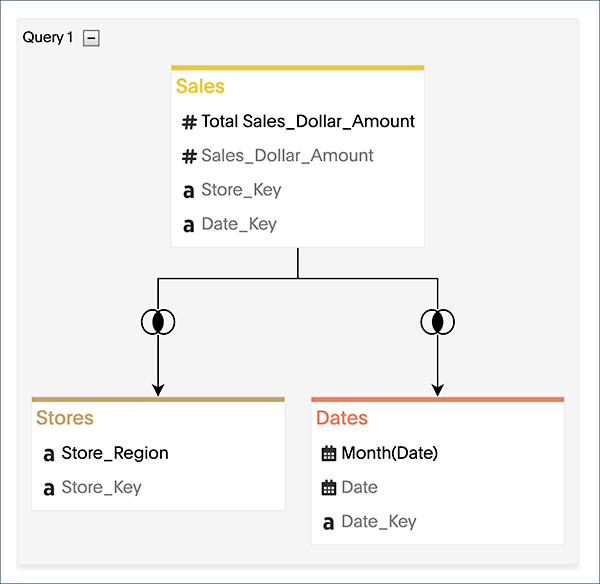This screenshot has width=600, height=584.
Task: Collapse Query 1 with the minus button
Action: click(91, 38)
